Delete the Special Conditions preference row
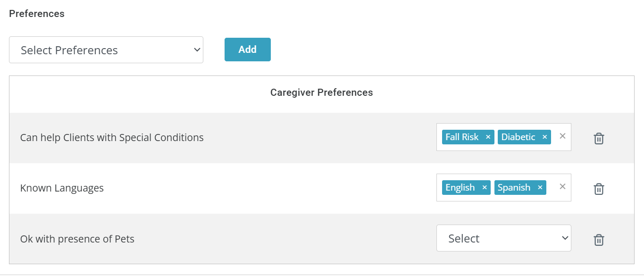Viewport: 644px width, 276px height. [x=599, y=138]
